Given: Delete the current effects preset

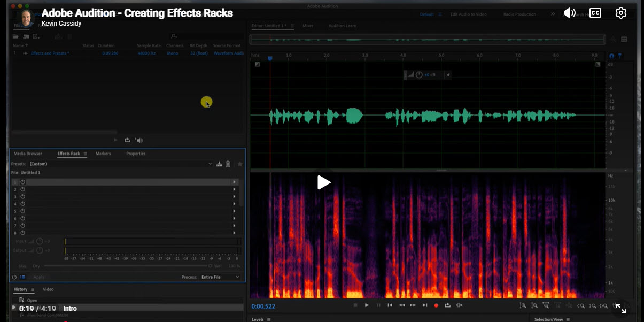Looking at the screenshot, I should (228, 164).
